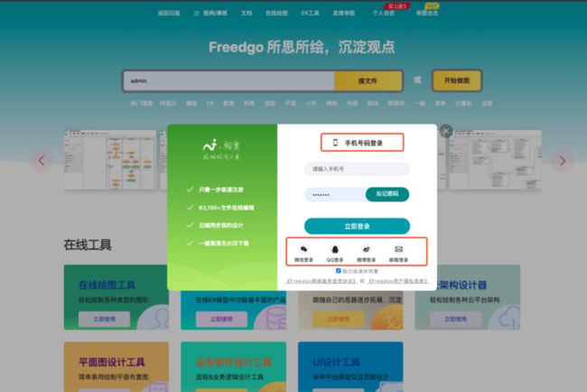Click the QQ penguin login icon

tap(335, 249)
